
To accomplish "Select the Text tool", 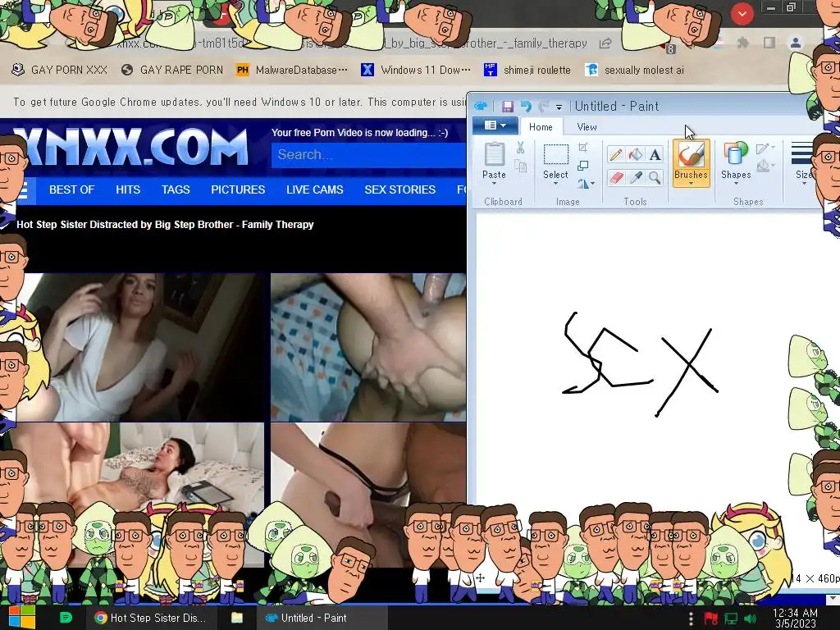I will point(655,155).
